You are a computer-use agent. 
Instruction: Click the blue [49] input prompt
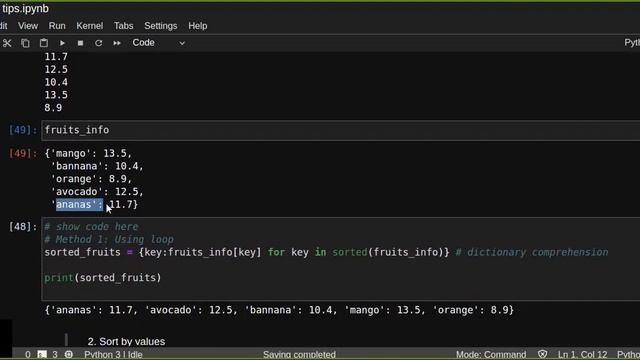tap(23, 130)
